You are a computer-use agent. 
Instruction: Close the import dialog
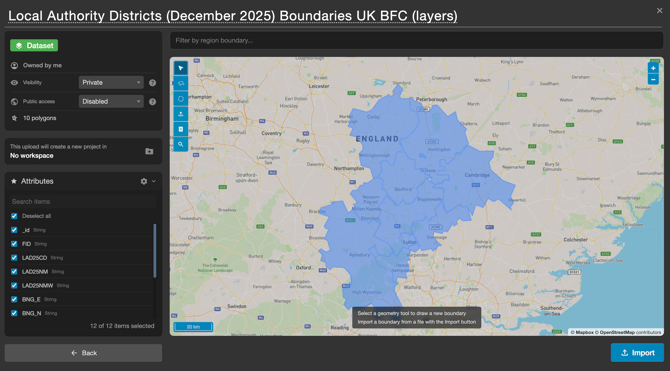[659, 11]
